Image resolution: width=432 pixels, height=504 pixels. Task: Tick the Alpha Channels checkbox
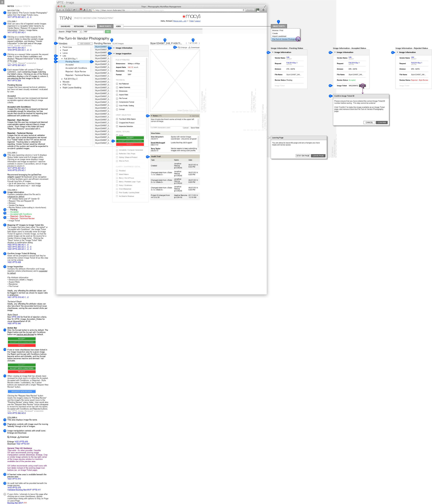[x=117, y=87]
